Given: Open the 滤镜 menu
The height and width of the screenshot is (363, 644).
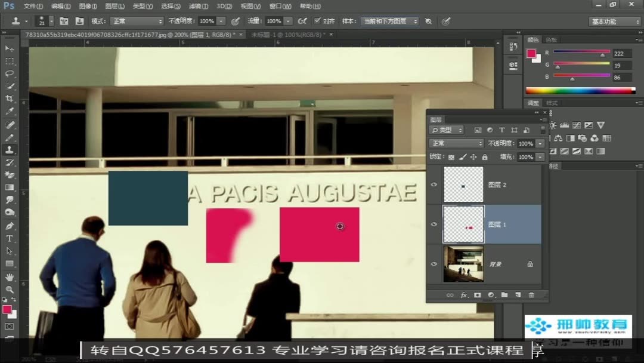Looking at the screenshot, I should point(198,6).
